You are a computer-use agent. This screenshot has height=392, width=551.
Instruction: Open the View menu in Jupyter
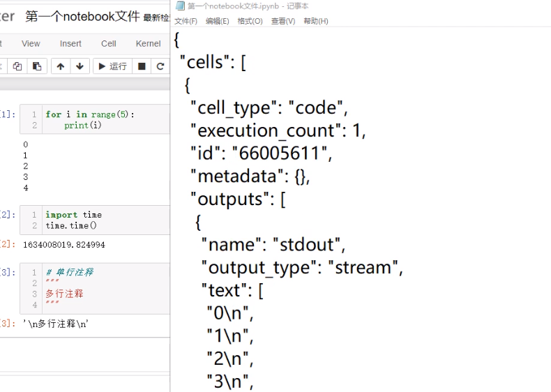point(31,44)
